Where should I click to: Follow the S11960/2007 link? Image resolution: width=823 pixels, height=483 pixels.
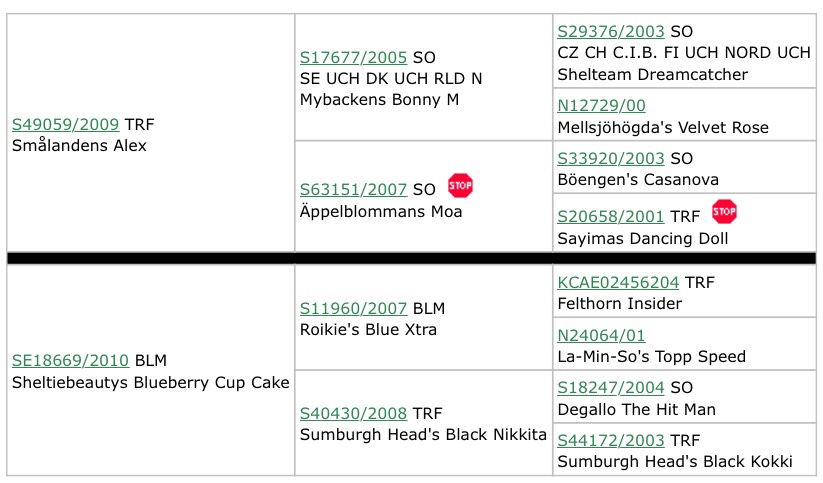pos(353,308)
